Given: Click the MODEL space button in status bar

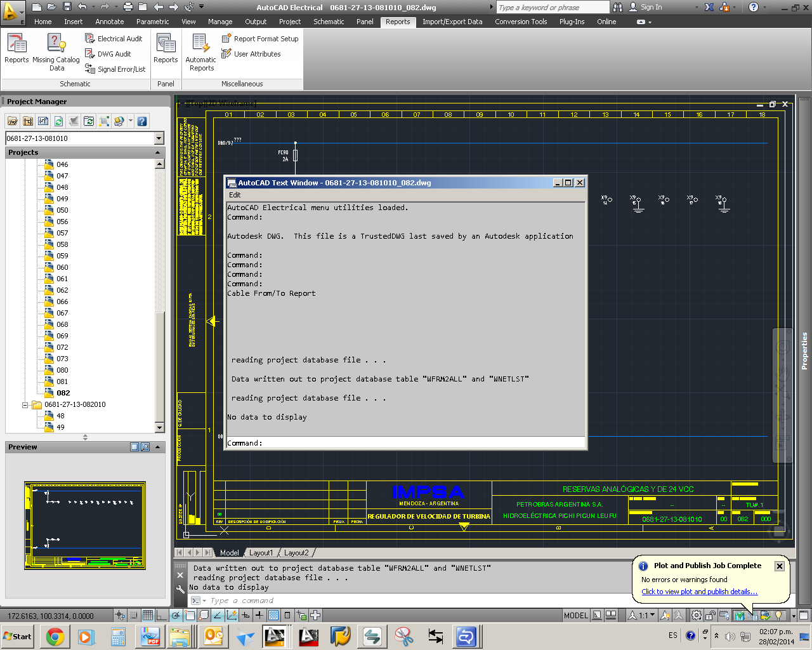Looking at the screenshot, I should (x=576, y=615).
